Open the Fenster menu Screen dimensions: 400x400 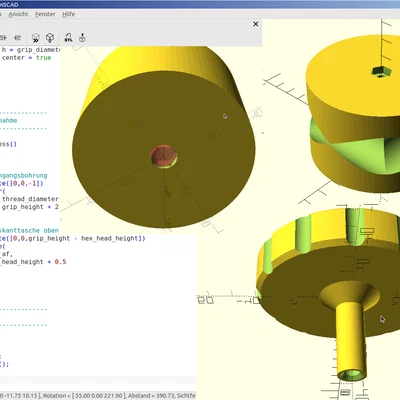coord(45,14)
